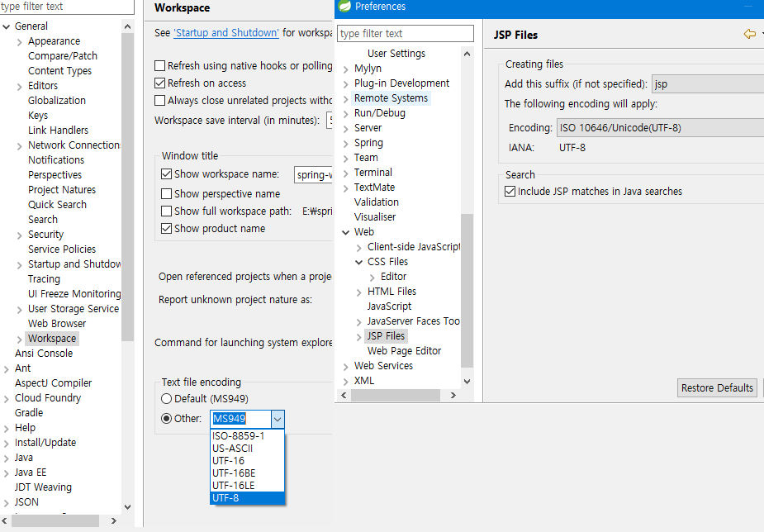Uncheck Refresh on access
Viewport: 764px width, 532px height.
pos(160,83)
